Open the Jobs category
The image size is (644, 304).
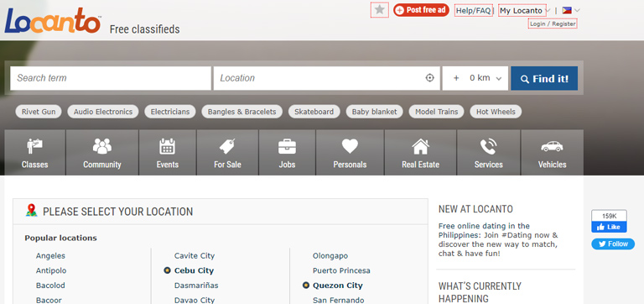pyautogui.click(x=287, y=153)
